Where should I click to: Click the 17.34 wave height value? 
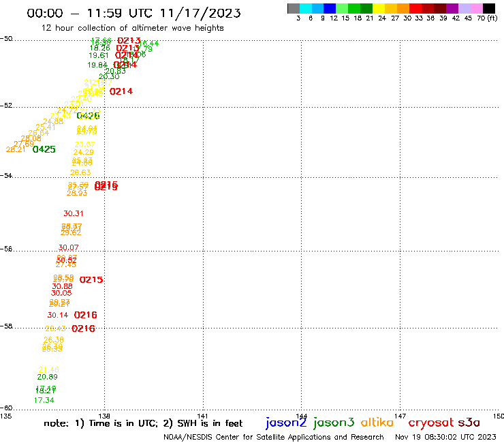click(x=44, y=400)
